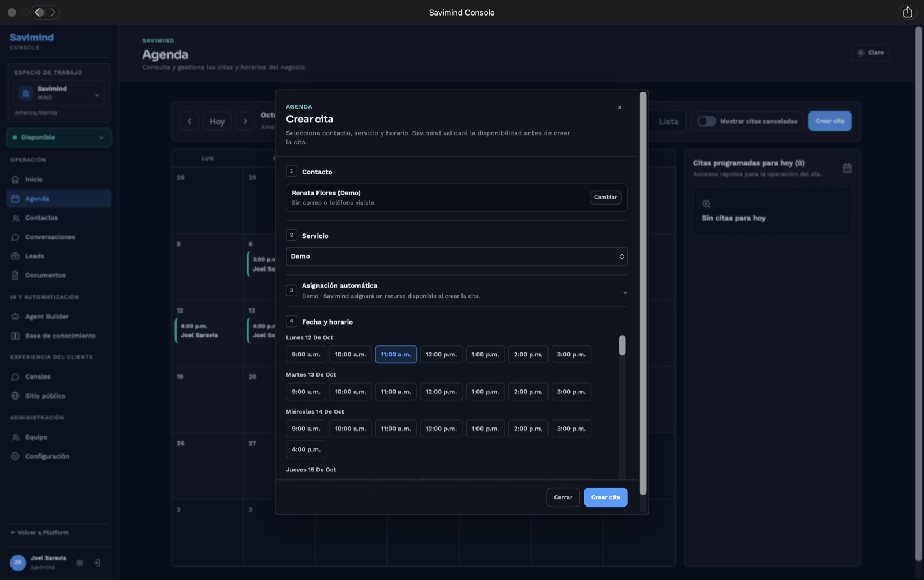Click the dialog's outer scrollbar
Screen dimensions: 924x580
coord(643,293)
